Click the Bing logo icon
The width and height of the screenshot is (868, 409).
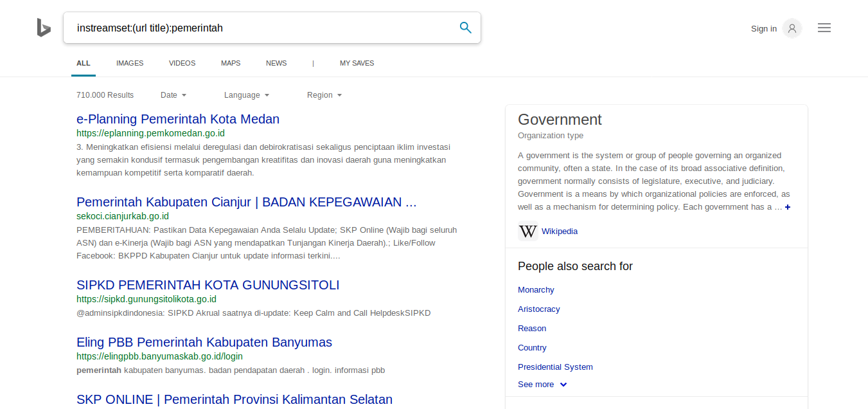click(x=44, y=28)
